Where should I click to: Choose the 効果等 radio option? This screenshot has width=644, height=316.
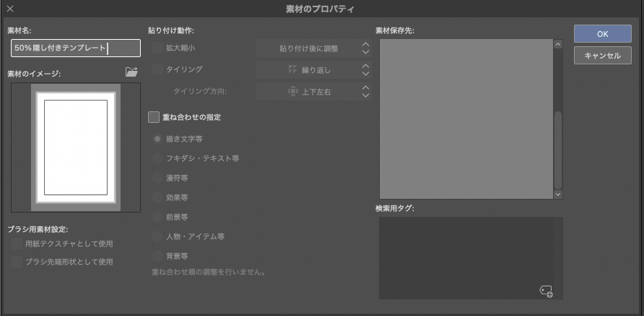157,197
